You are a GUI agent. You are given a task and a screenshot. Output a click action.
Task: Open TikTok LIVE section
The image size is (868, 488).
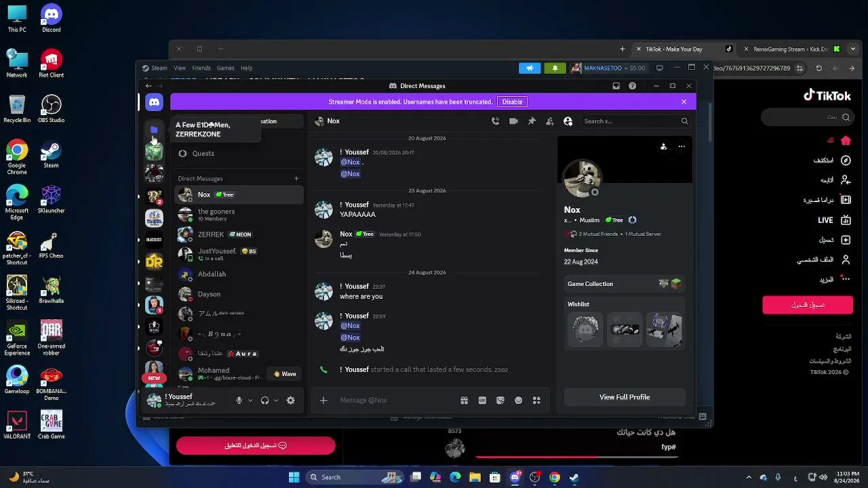(834, 220)
